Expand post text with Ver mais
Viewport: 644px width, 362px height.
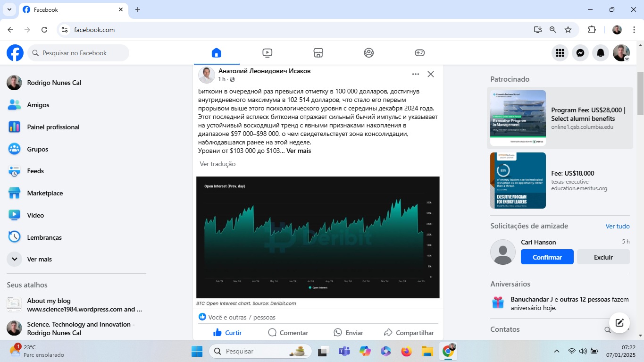tap(299, 151)
